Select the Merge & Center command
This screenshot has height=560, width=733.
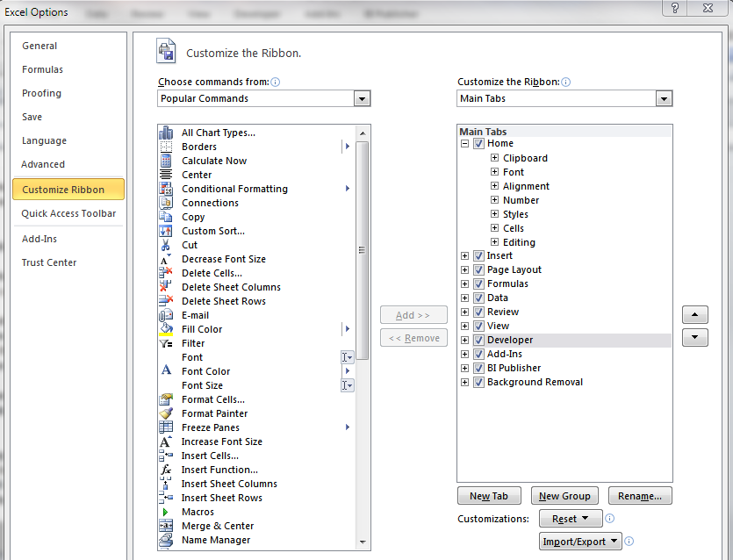point(214,526)
